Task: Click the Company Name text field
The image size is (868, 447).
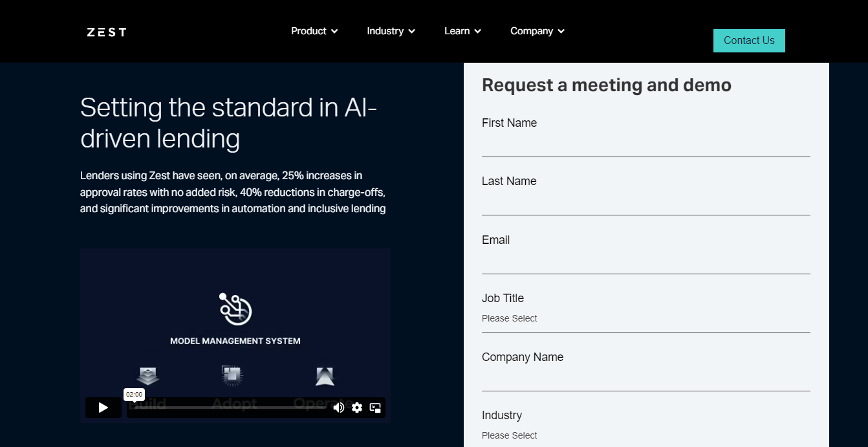Action: (x=646, y=380)
